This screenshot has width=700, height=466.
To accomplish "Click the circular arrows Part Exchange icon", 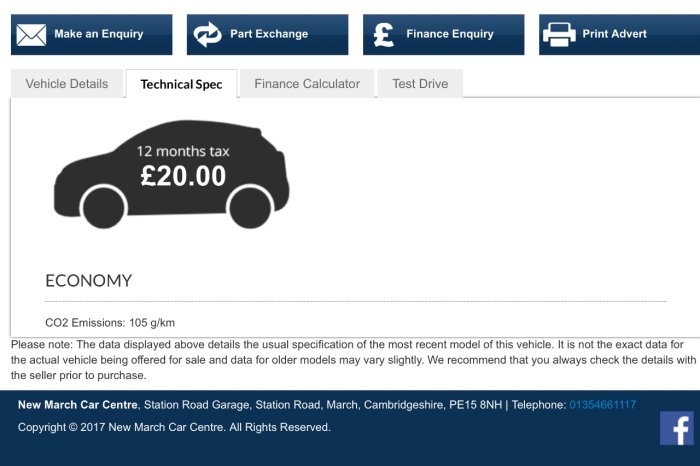I will [207, 34].
